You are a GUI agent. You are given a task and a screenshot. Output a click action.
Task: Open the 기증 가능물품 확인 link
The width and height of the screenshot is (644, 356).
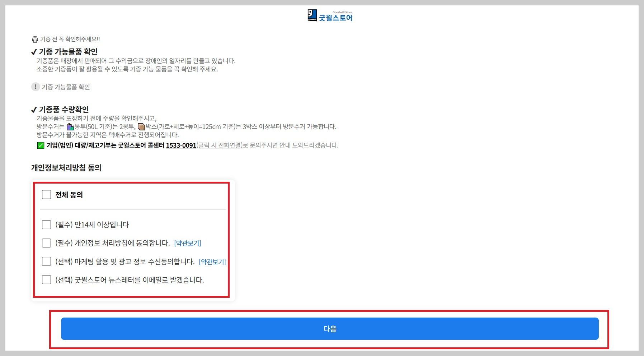(66, 87)
